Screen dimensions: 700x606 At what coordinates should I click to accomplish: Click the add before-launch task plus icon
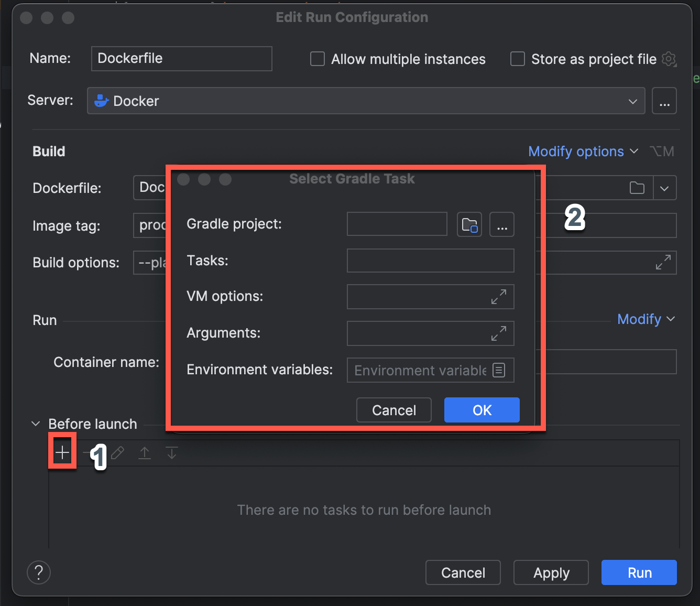pyautogui.click(x=62, y=452)
